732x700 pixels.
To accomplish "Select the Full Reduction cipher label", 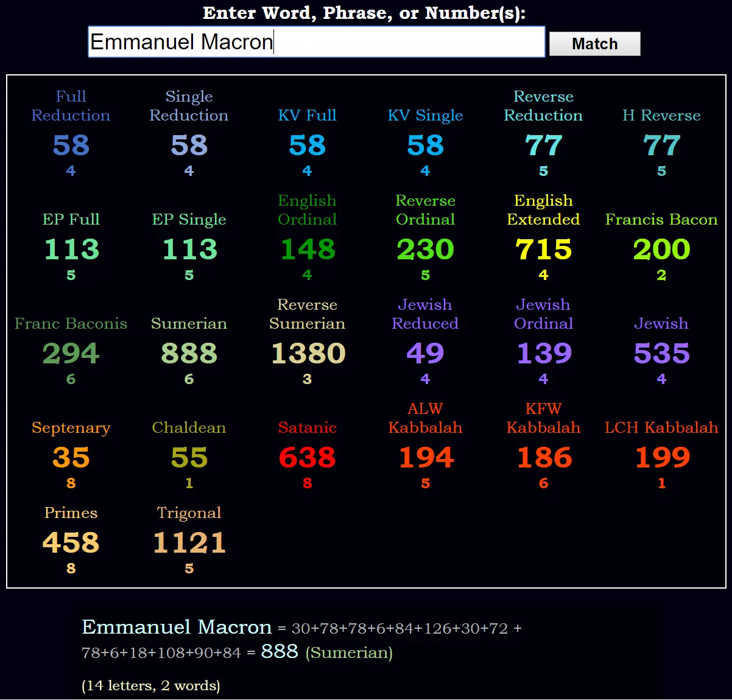I will click(x=71, y=106).
